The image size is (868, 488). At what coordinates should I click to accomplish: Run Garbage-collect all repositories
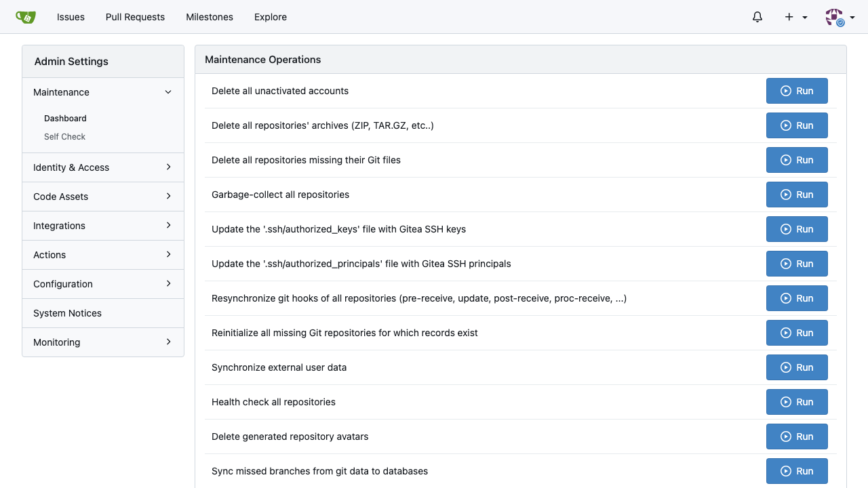click(x=797, y=195)
